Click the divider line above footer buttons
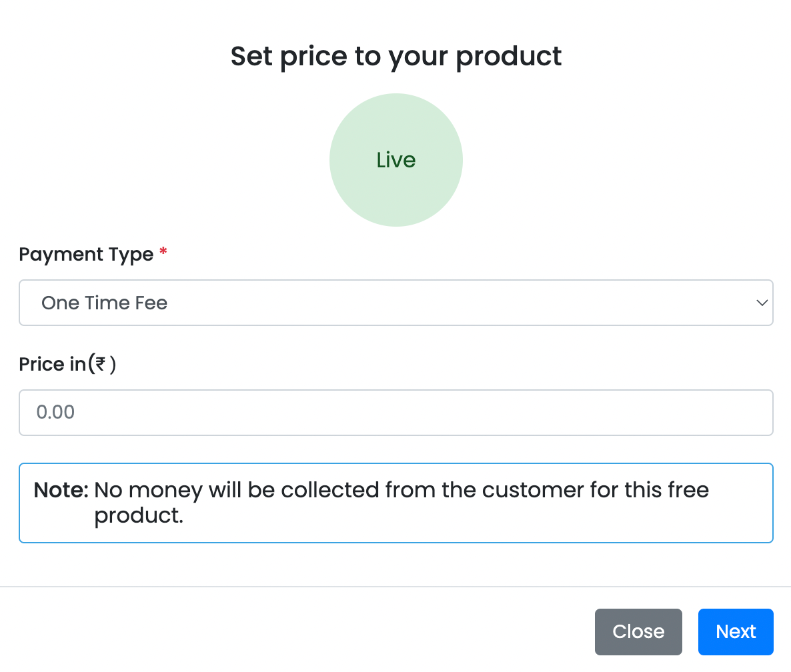 (395, 587)
